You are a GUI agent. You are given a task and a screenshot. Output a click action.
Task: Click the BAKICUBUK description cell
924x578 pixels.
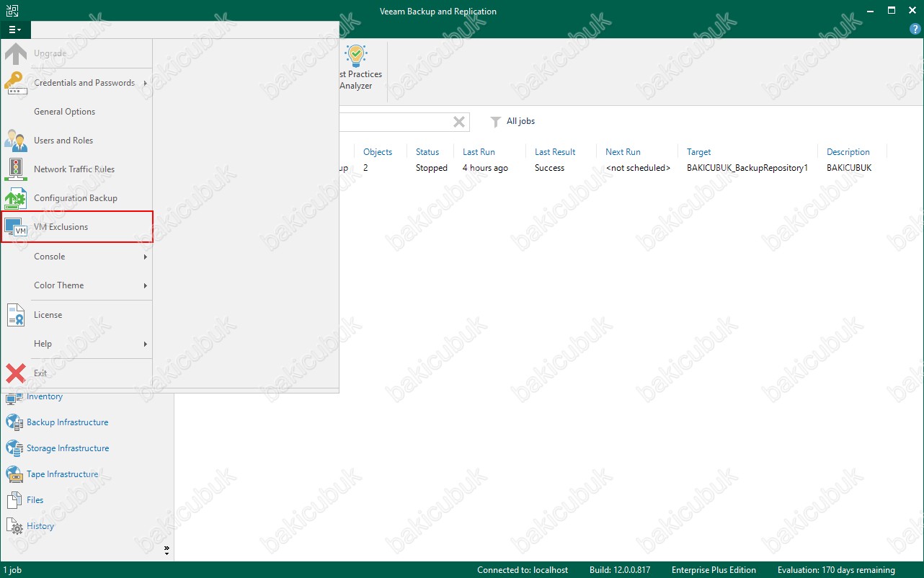(849, 168)
